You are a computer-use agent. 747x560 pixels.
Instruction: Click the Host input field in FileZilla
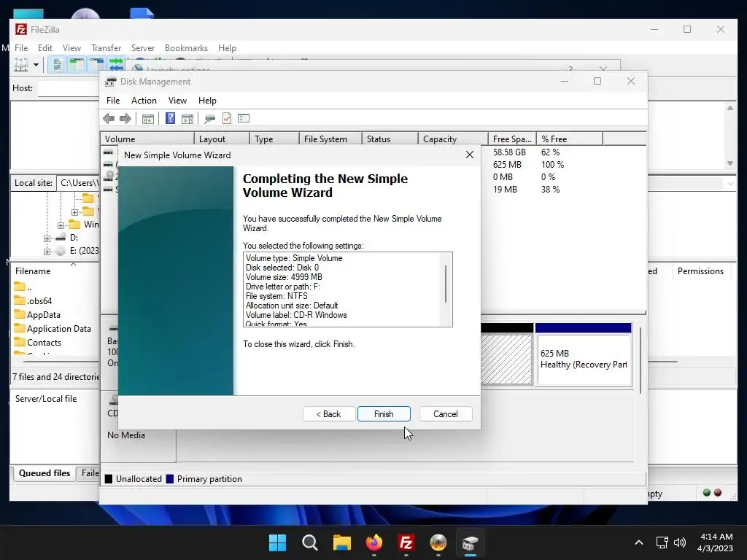[x=68, y=88]
